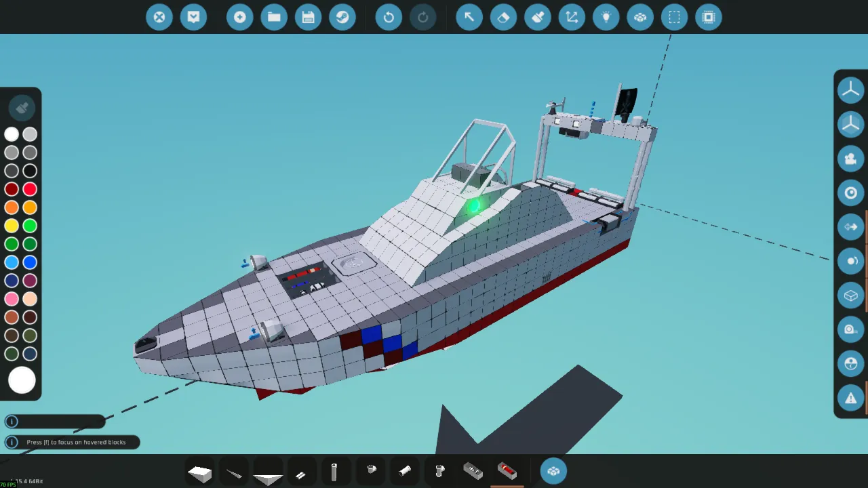Open the Steam workshop icon
Viewport: 868px width, 488px height.
[342, 17]
